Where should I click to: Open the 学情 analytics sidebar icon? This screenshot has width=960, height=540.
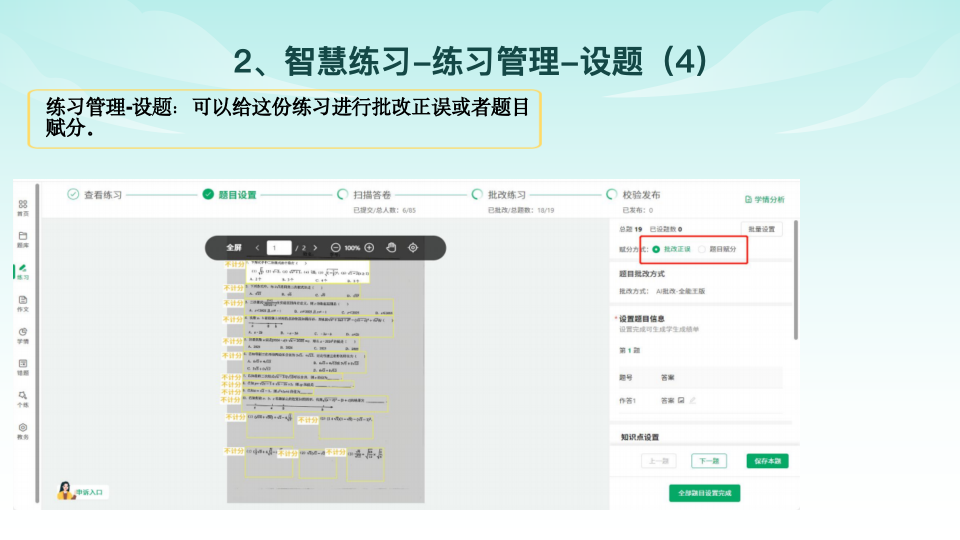coord(23,334)
